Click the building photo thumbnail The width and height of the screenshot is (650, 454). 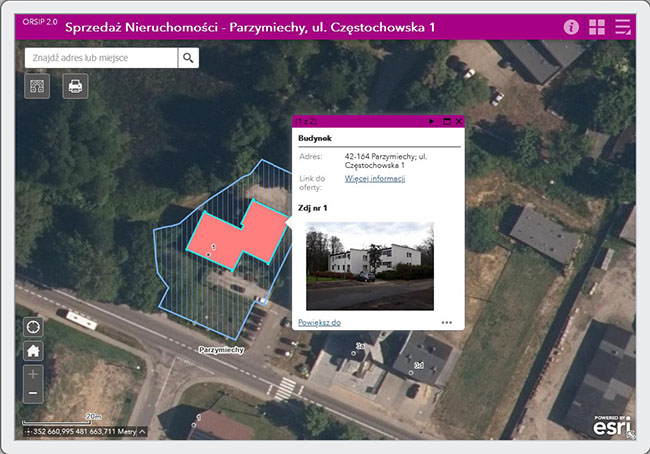369,265
